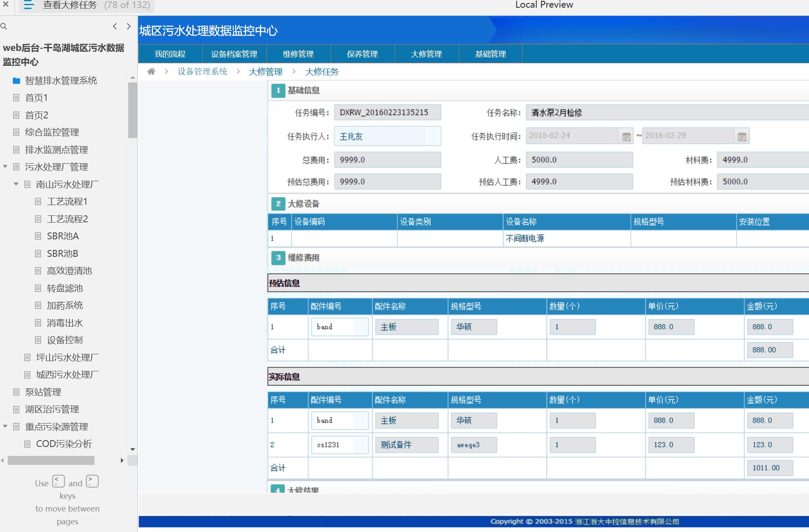Image resolution: width=809 pixels, height=532 pixels.
Task: Follow the 设备管理系统 breadcrumb link
Action: [x=203, y=71]
